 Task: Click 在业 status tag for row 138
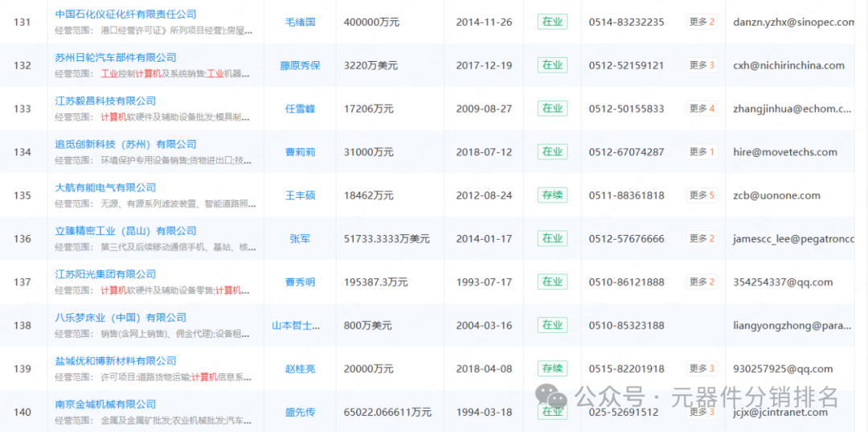(x=552, y=324)
